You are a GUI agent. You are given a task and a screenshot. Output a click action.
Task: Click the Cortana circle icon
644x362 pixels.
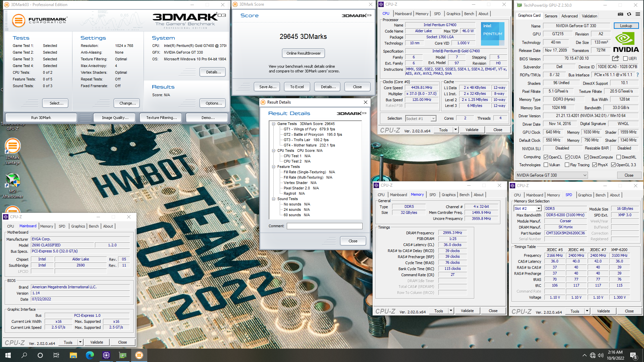40,355
